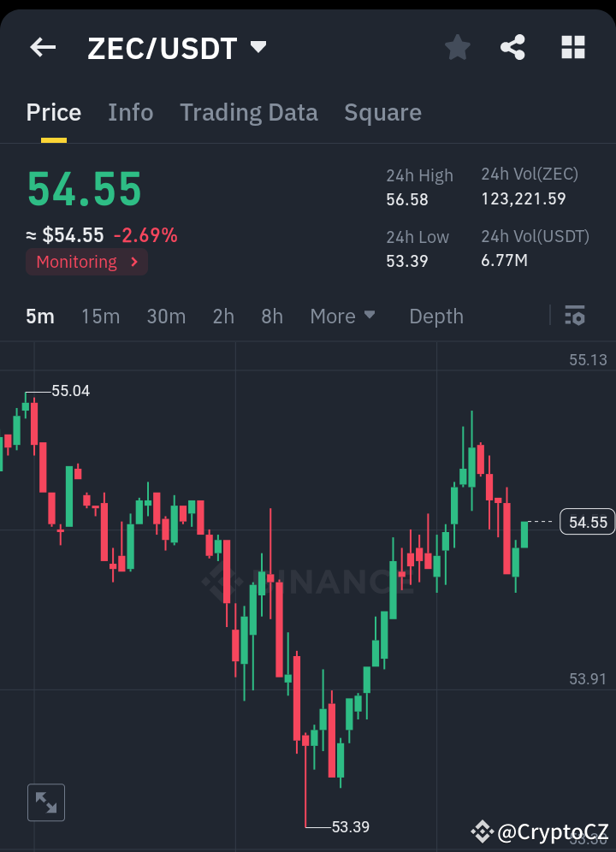Open sharing options via the share icon
616x852 pixels.
512,47
